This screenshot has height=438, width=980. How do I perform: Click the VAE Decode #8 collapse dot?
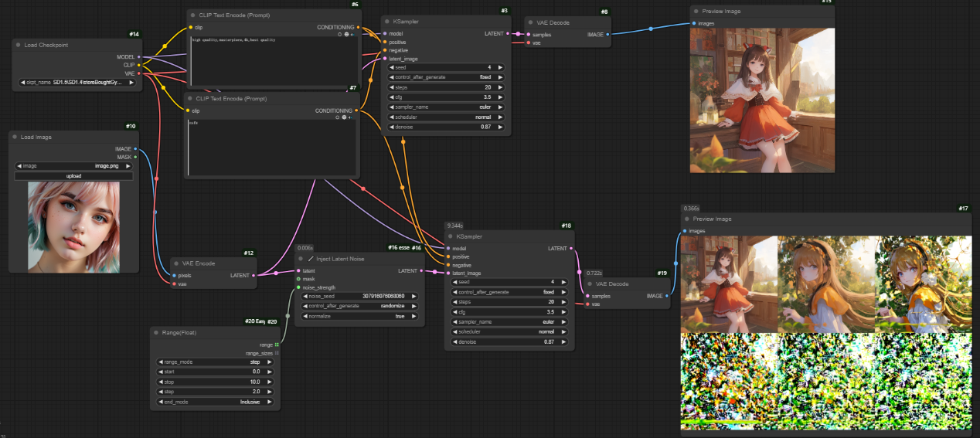(x=530, y=22)
